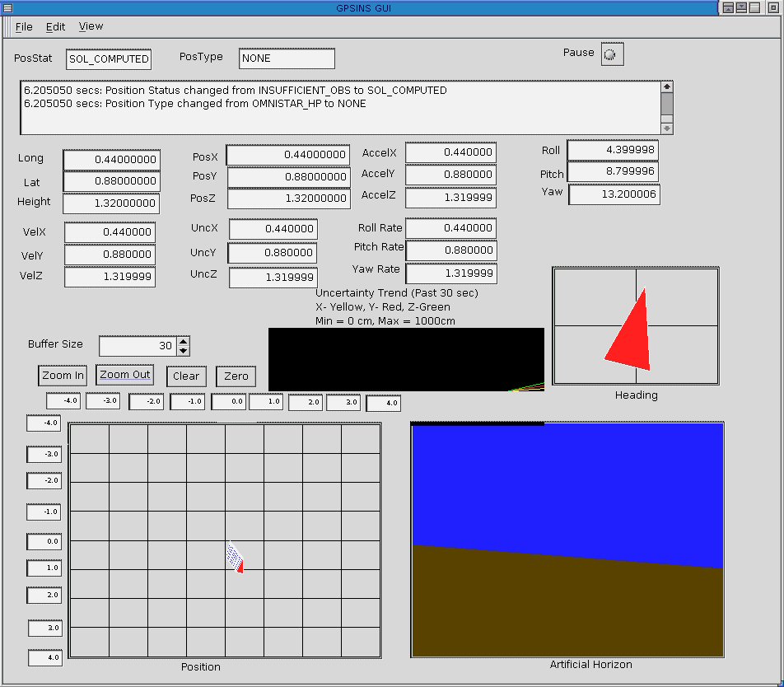Click the AccelZ value field
This screenshot has height=687, width=784.
tap(451, 198)
